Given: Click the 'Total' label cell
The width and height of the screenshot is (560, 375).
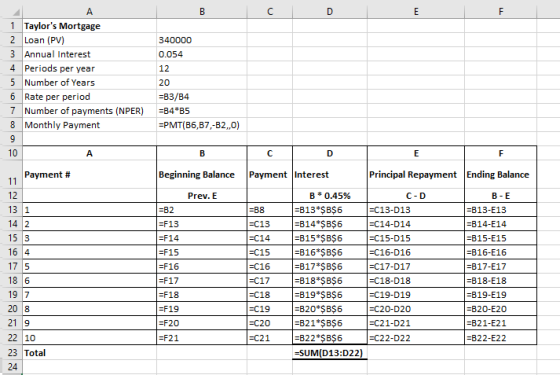Looking at the screenshot, I should click(x=89, y=352).
